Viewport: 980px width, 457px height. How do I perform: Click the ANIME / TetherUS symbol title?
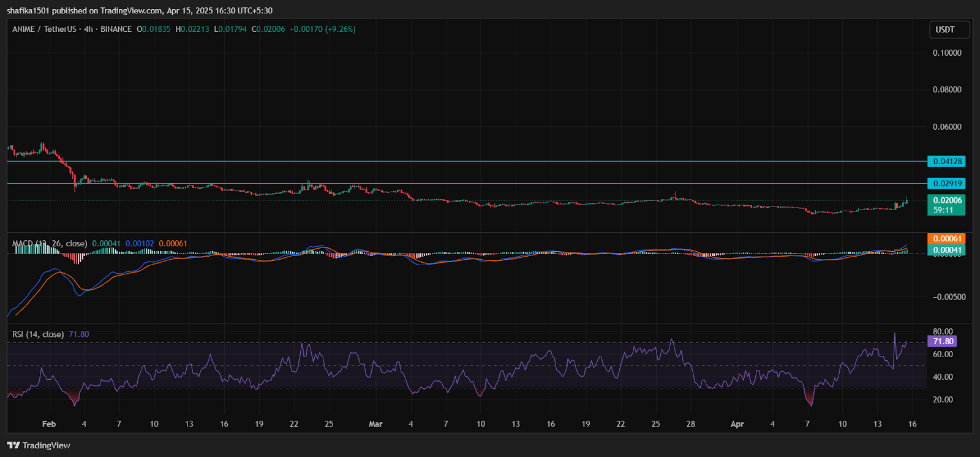[x=44, y=29]
